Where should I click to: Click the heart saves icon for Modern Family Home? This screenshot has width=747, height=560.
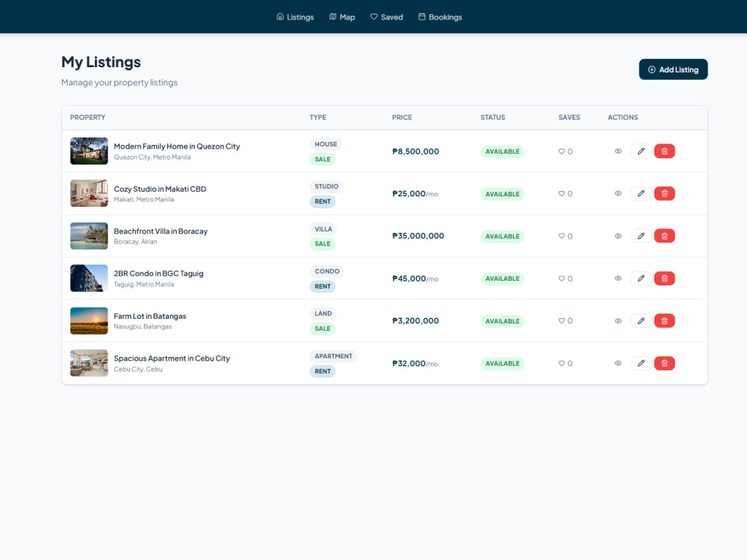(x=561, y=152)
